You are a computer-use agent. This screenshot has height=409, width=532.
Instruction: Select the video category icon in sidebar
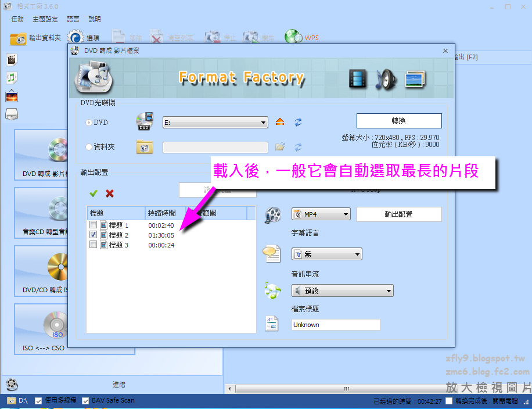pyautogui.click(x=12, y=60)
